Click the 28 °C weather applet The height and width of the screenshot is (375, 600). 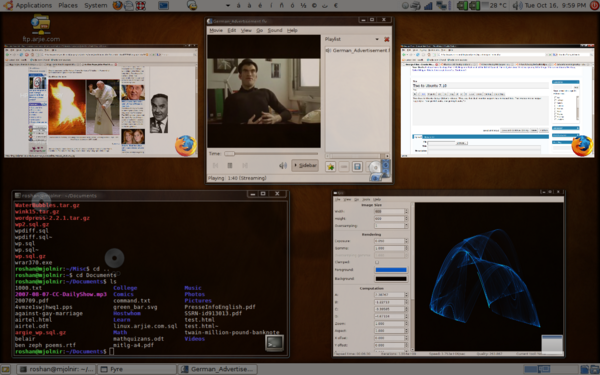coord(494,5)
